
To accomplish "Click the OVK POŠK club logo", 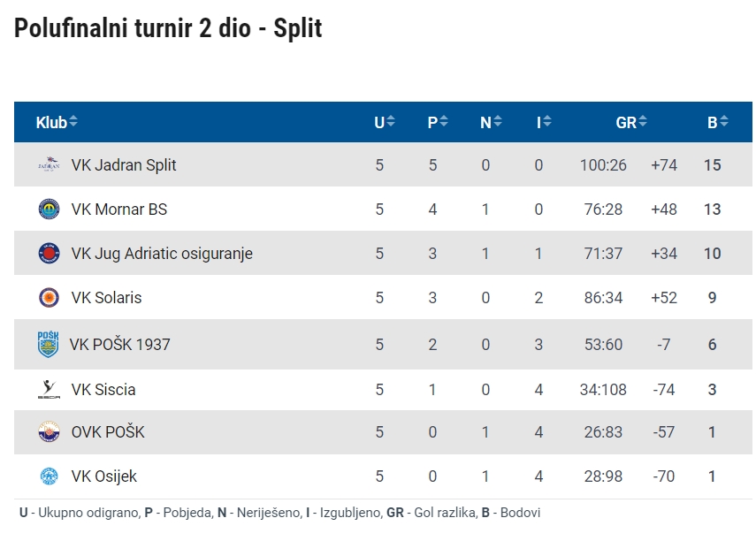I will click(49, 432).
